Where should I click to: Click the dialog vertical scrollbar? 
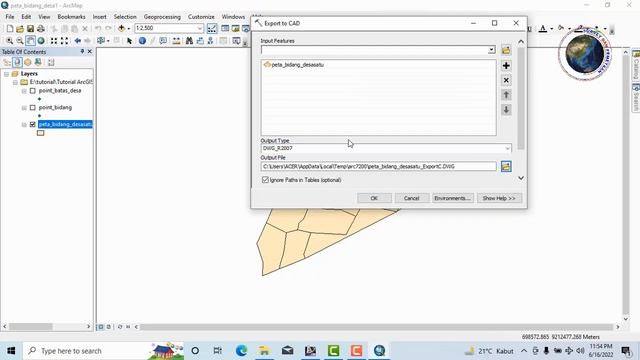(521, 98)
